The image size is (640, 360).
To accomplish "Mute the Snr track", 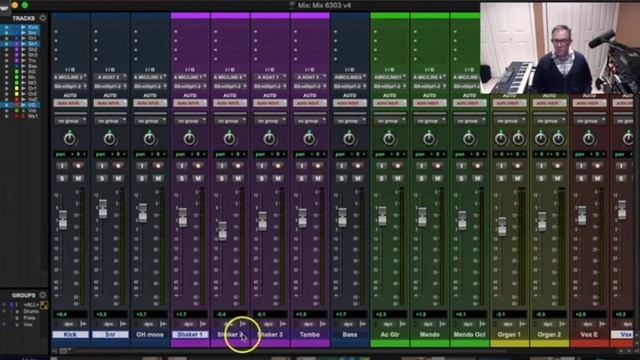I will (x=118, y=178).
